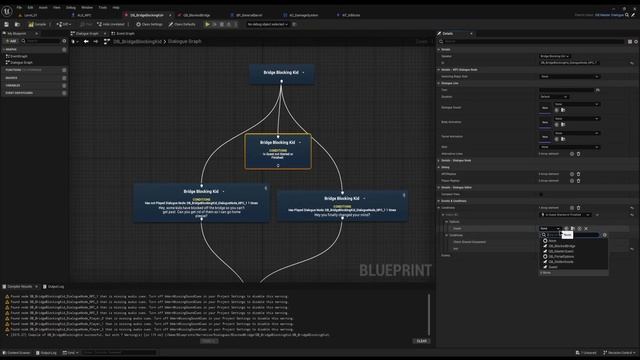Clear the Player Replies array trash icon

tap(578, 180)
